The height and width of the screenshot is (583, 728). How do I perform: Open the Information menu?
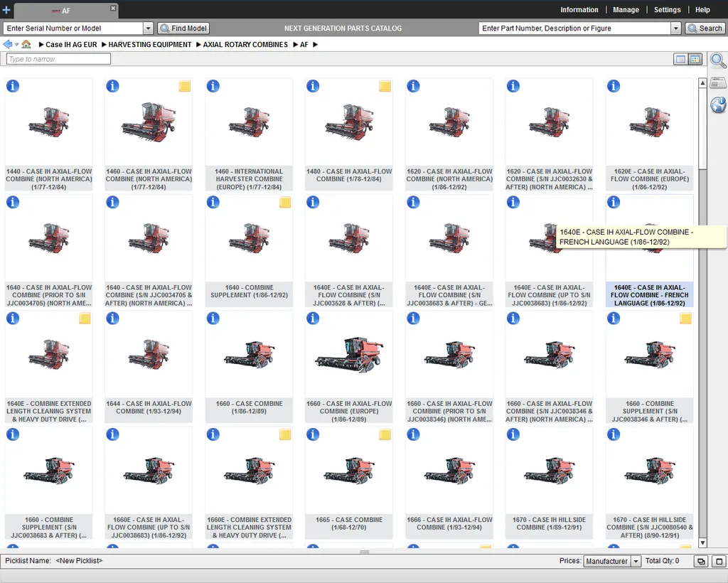579,10
